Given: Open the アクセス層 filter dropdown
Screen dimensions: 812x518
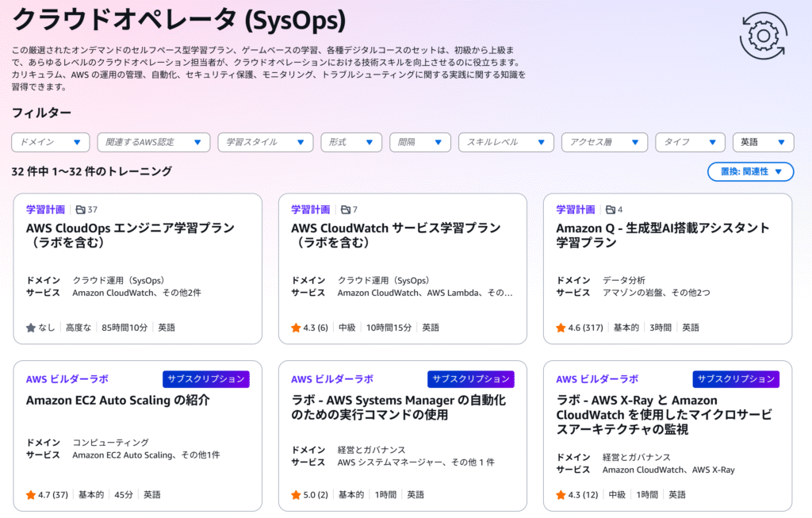Looking at the screenshot, I should (x=604, y=142).
